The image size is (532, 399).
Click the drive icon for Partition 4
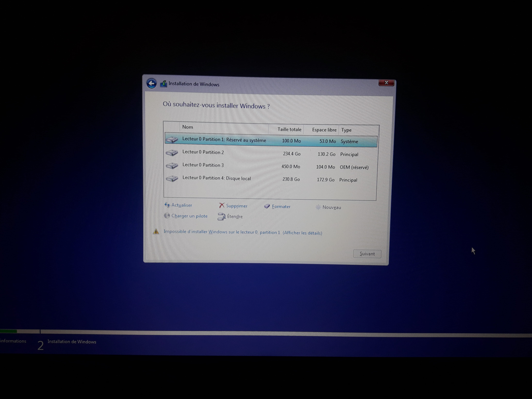(x=172, y=178)
